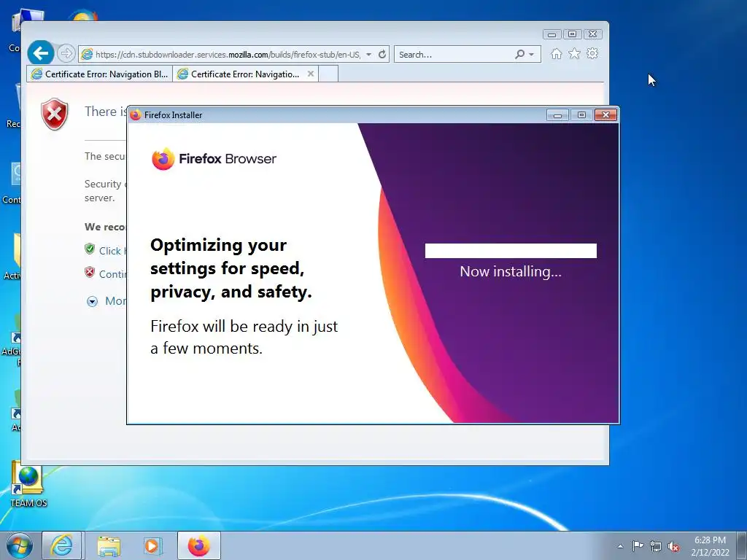
Task: Click Firefox Installer taskbar button
Action: click(x=198, y=545)
